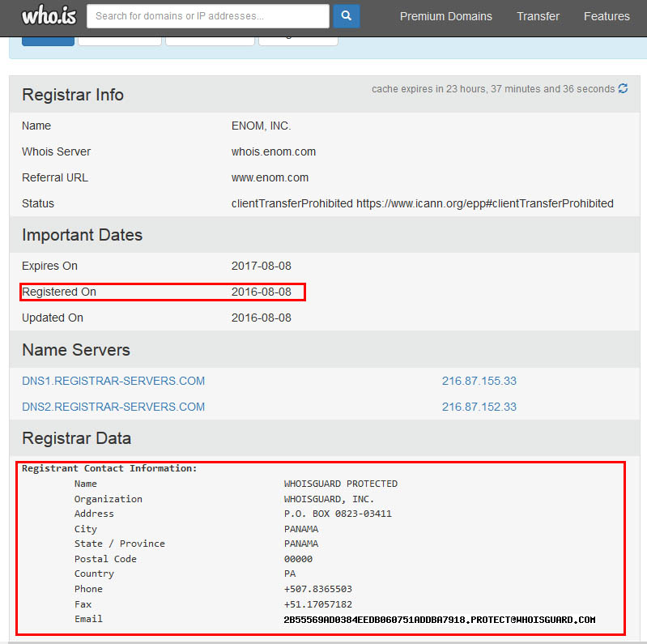Click the Registrar Data heading
Viewport: 647px width, 644px height.
[76, 438]
